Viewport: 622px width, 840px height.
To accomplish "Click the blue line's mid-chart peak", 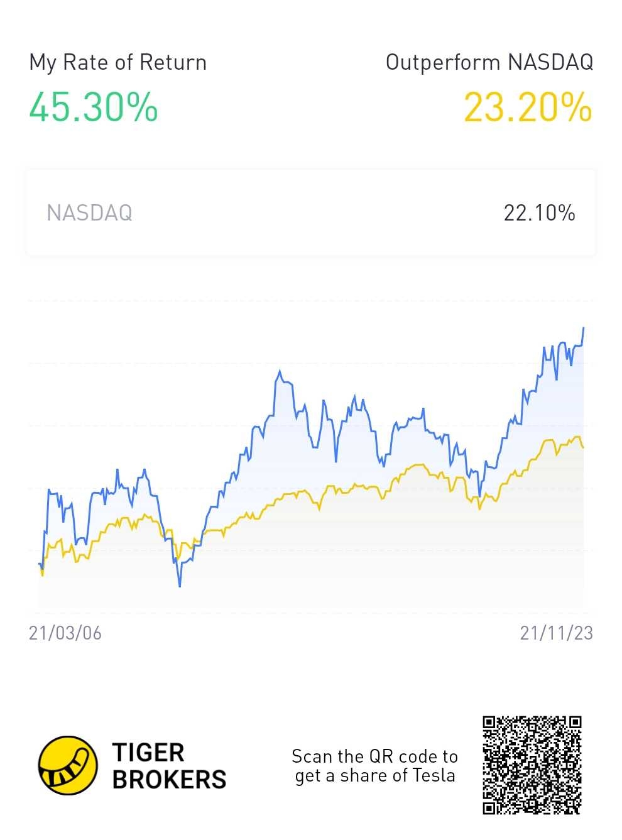I will point(280,371).
